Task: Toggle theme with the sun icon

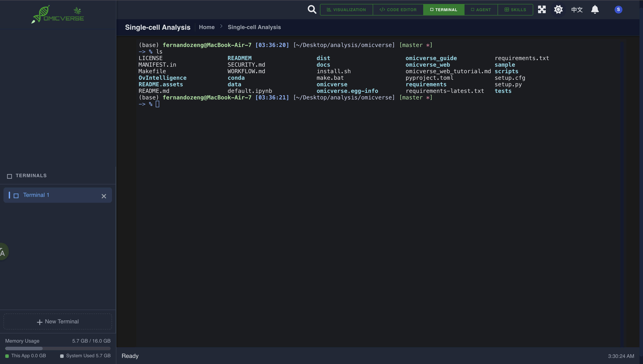Action: 558,9
